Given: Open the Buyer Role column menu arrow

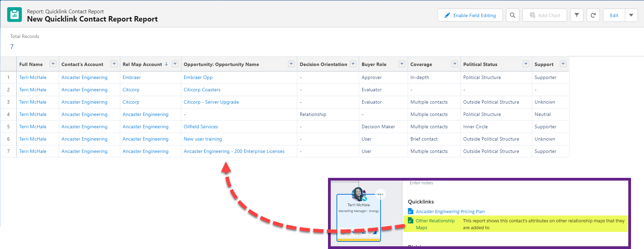Looking at the screenshot, I should 402,64.
